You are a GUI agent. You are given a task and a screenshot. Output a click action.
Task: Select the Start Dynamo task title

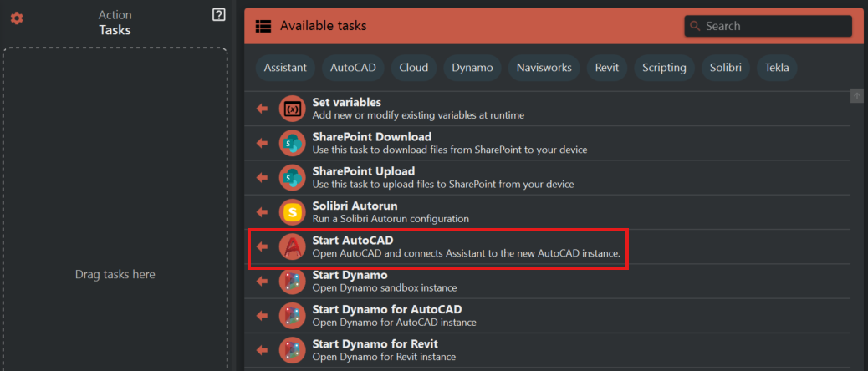[x=350, y=274]
